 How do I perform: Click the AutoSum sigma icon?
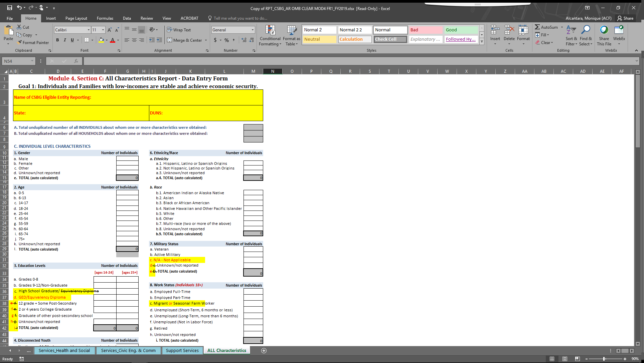(537, 27)
